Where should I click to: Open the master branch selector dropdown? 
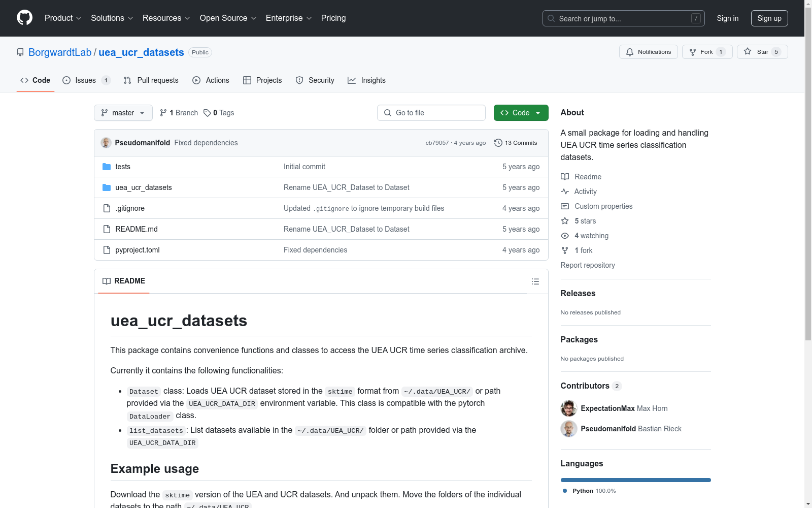click(123, 113)
